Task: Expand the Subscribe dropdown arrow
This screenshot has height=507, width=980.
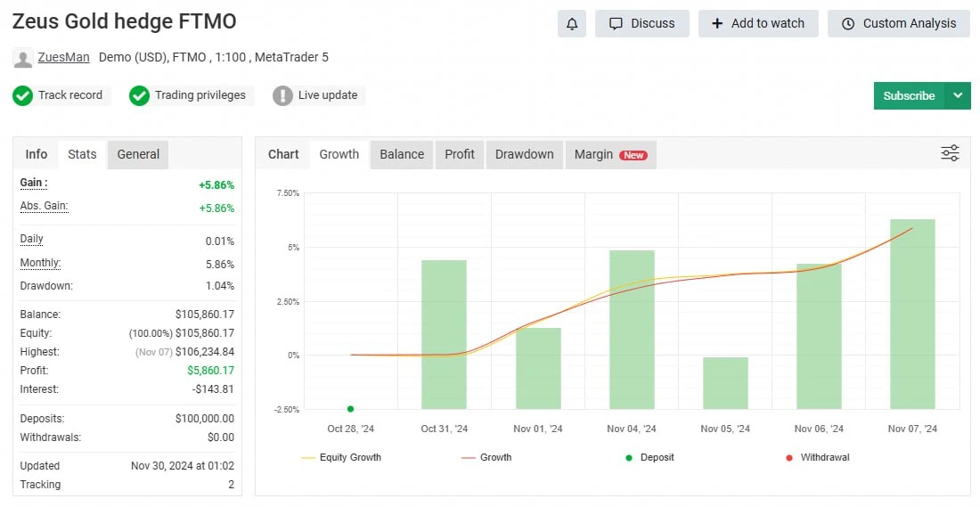Action: pos(958,95)
